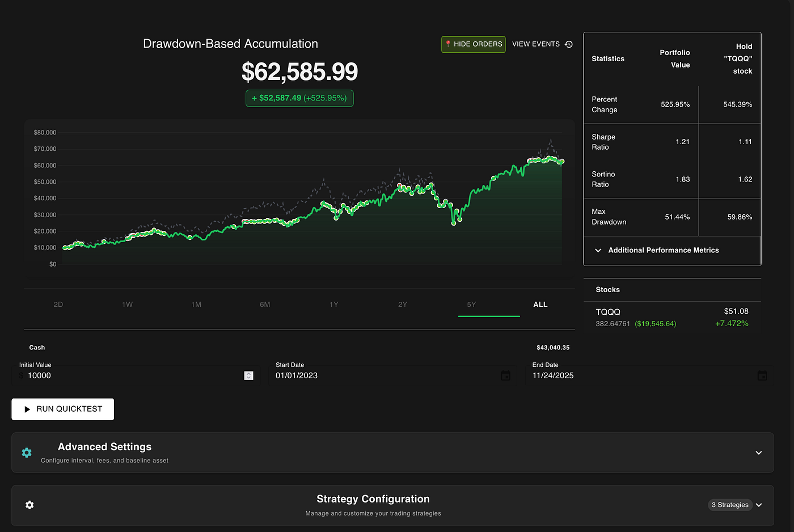Expand the Advanced Settings panel chevron

point(759,453)
